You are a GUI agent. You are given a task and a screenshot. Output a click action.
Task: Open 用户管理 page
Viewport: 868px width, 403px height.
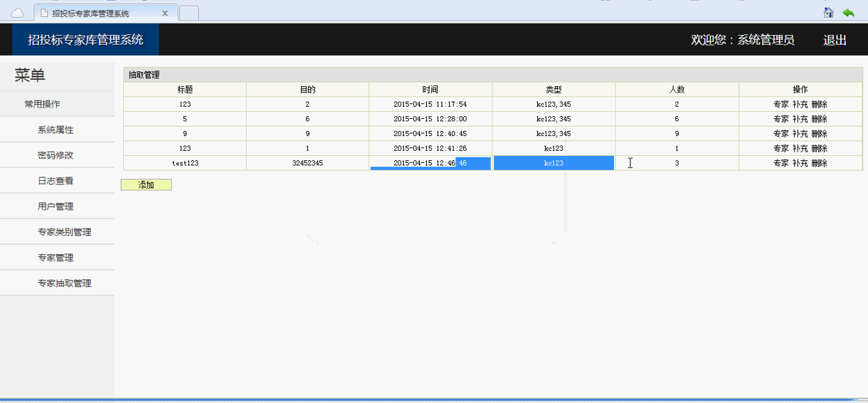pyautogui.click(x=57, y=206)
